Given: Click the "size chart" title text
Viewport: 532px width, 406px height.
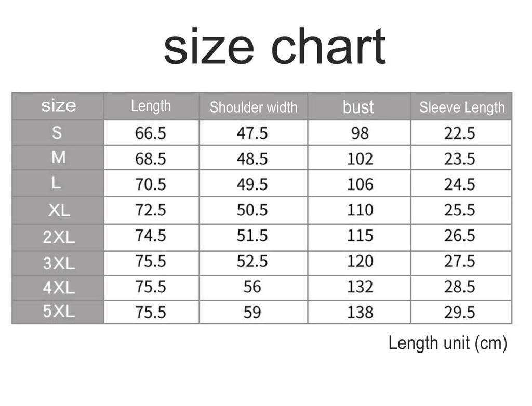Looking at the screenshot, I should 274,48.
